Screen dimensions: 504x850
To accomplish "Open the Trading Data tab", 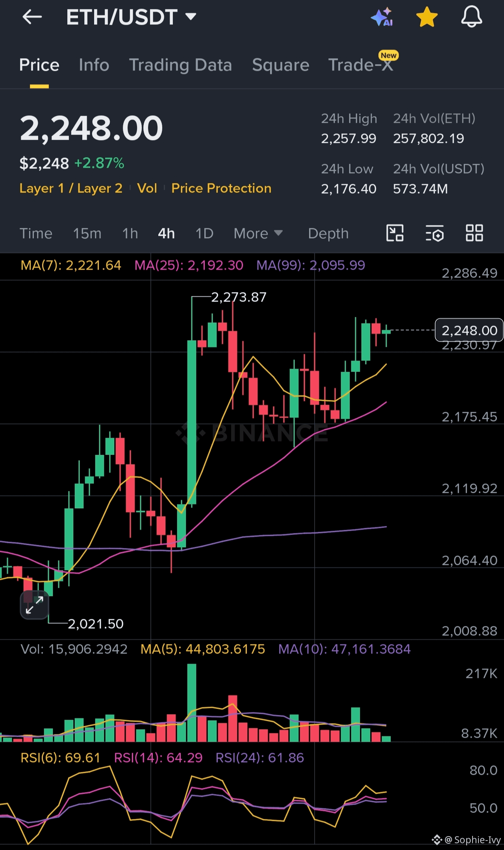I will tap(180, 65).
